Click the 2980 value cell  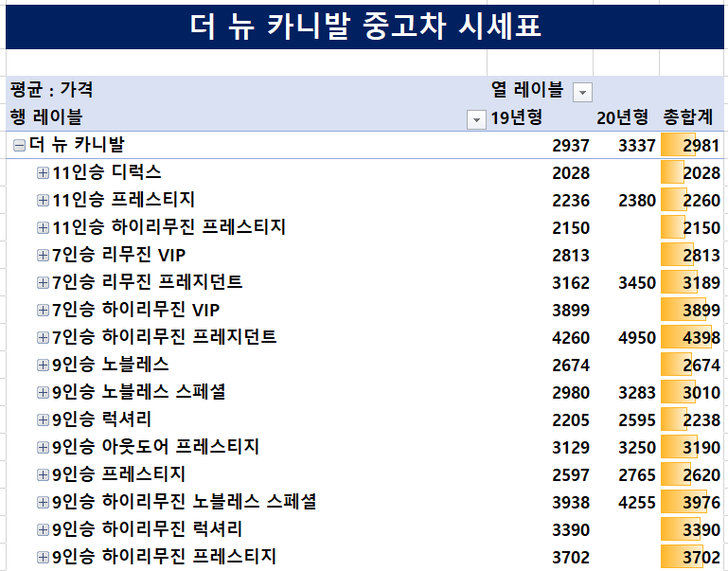(x=571, y=393)
